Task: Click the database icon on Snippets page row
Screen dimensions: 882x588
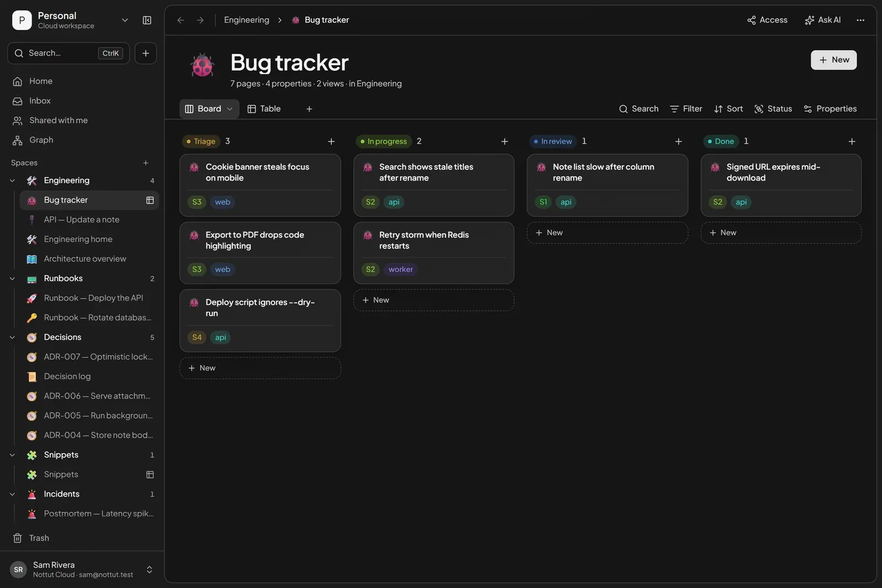Action: click(150, 474)
